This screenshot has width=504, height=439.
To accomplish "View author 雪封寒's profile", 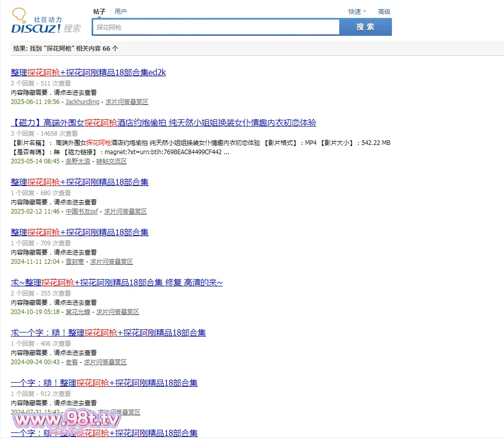I will (x=75, y=262).
